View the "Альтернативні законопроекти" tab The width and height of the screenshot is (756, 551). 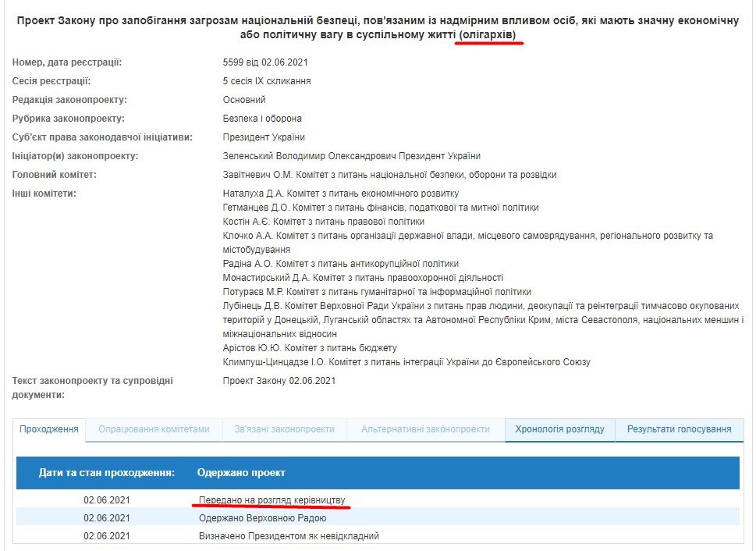[425, 429]
